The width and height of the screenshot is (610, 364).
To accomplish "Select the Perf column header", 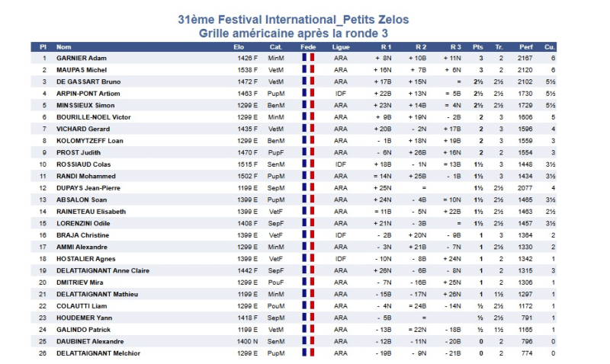I will coord(526,46).
